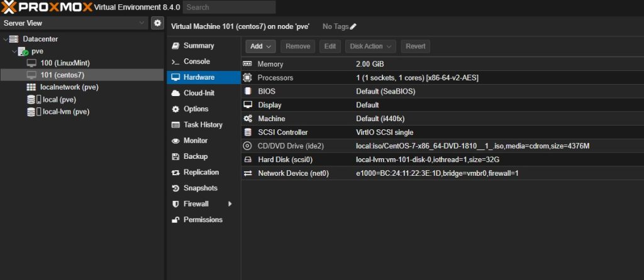Open the Server View gear settings
This screenshot has height=280, width=644.
(157, 23)
